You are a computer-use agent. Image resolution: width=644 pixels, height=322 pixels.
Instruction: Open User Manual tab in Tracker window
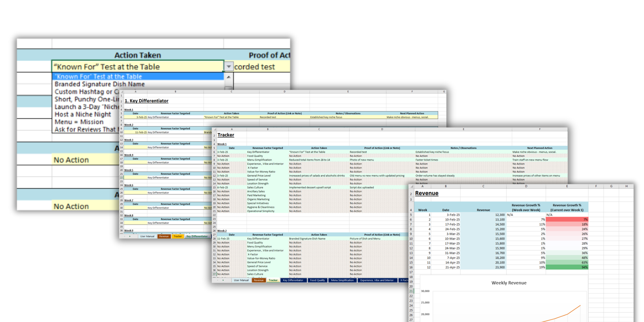pyautogui.click(x=241, y=280)
